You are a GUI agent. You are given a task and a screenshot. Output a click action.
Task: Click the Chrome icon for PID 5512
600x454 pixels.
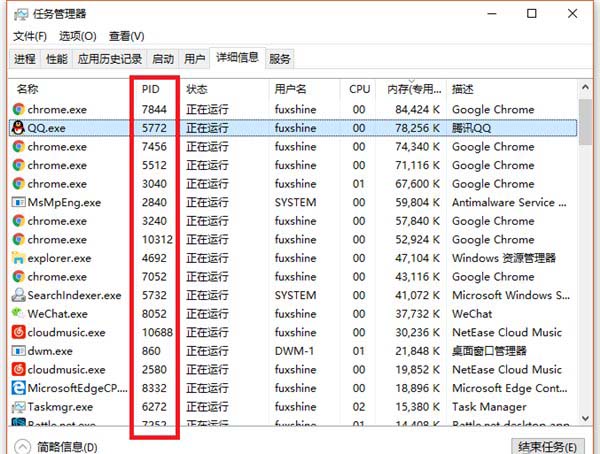pos(18,165)
